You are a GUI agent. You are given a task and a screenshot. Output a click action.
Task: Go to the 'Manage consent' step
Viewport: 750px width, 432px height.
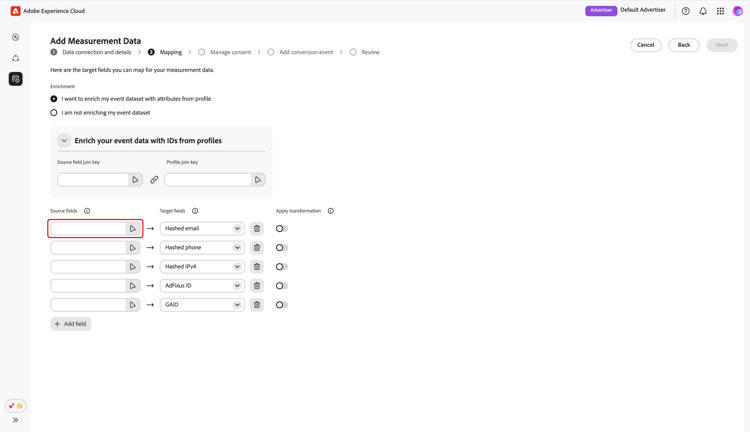pyautogui.click(x=225, y=52)
